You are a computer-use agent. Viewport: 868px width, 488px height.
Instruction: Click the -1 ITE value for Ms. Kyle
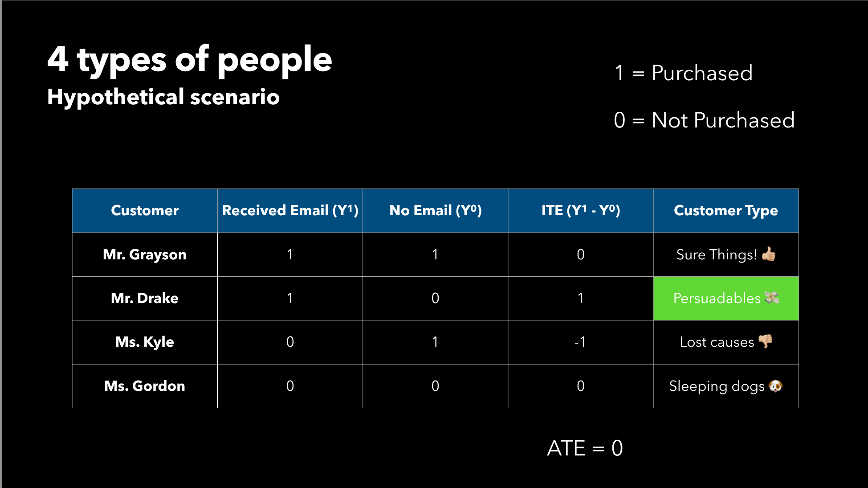coord(580,342)
